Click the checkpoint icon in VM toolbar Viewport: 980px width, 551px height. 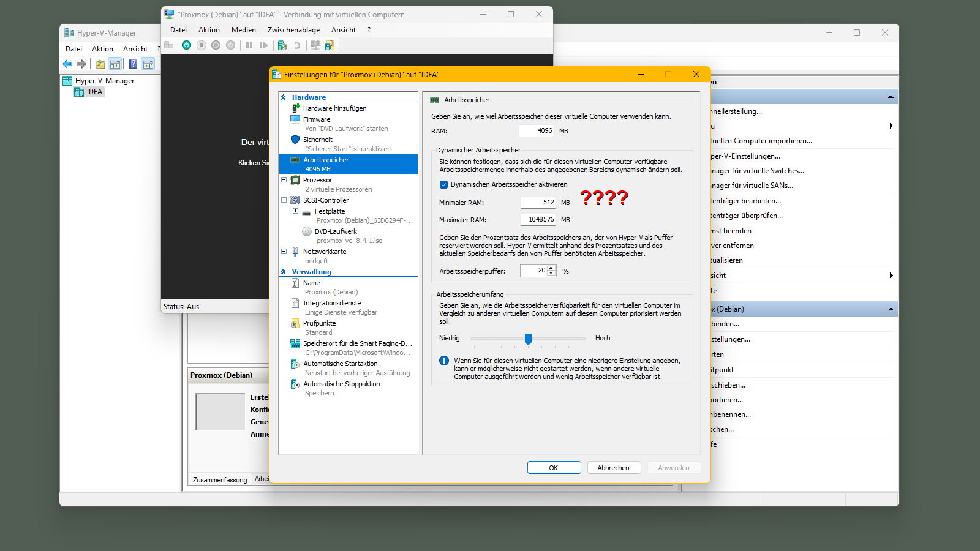282,45
